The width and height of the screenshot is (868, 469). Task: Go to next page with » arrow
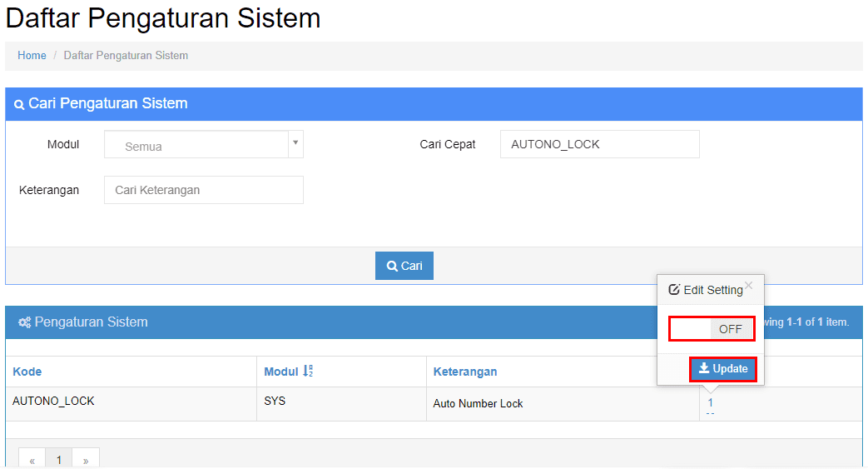[x=86, y=460]
